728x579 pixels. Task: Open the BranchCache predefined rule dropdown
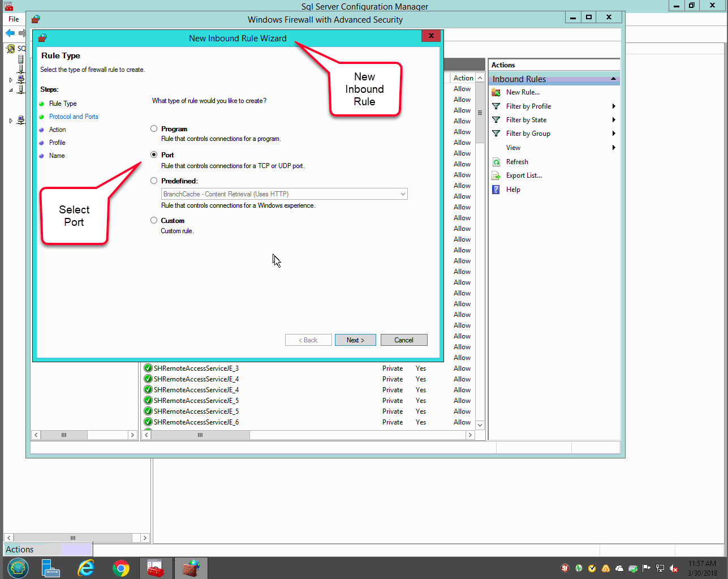click(285, 194)
